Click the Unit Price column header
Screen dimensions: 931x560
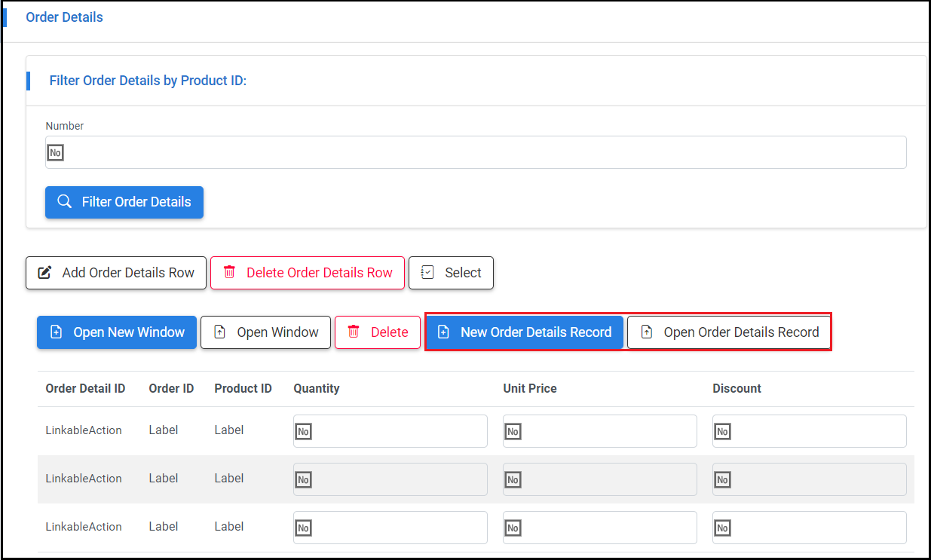tap(530, 389)
